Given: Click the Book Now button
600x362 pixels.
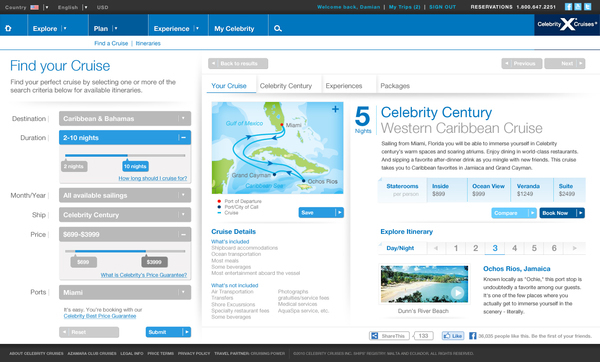Looking at the screenshot, I should point(562,213).
